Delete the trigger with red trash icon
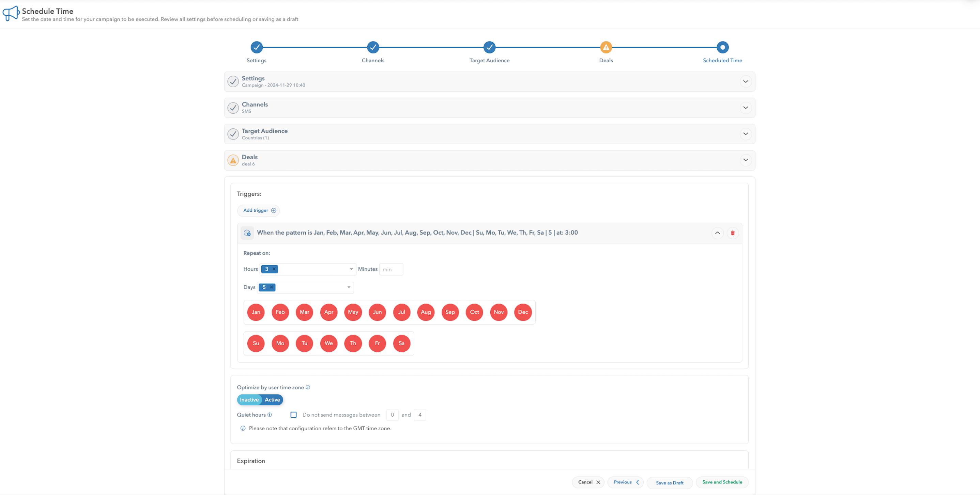The height and width of the screenshot is (495, 980). 732,233
